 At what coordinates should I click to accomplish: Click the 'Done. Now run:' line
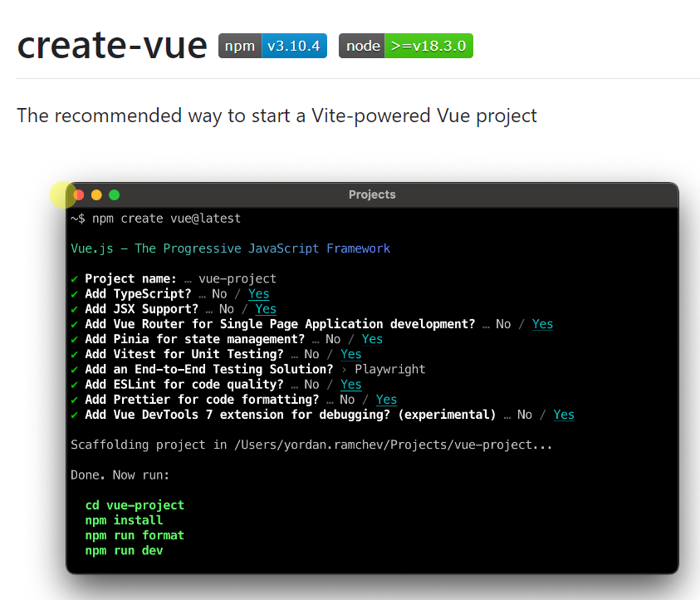(120, 475)
